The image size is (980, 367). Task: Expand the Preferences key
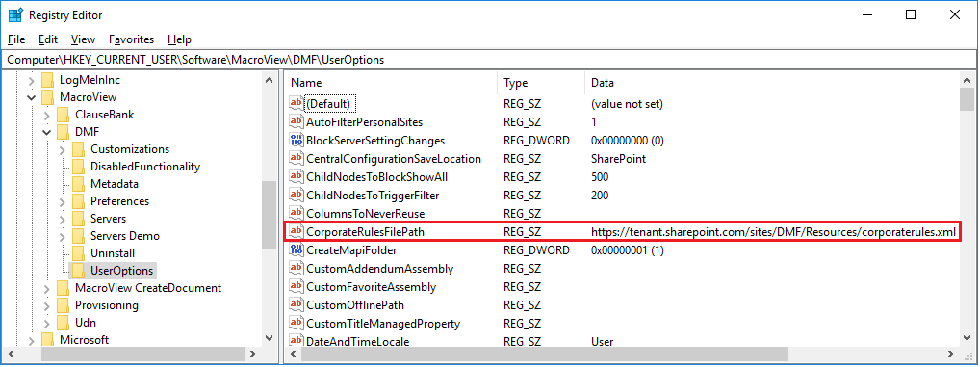point(62,201)
